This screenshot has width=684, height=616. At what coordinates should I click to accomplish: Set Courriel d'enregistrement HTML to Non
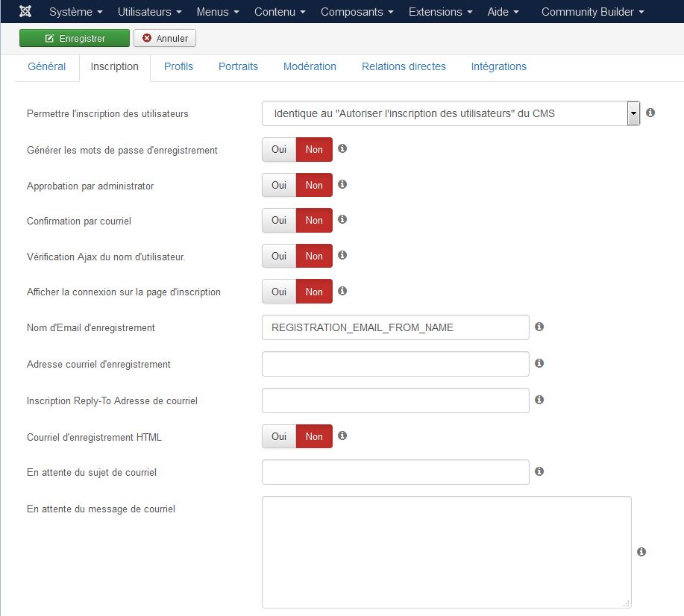314,436
